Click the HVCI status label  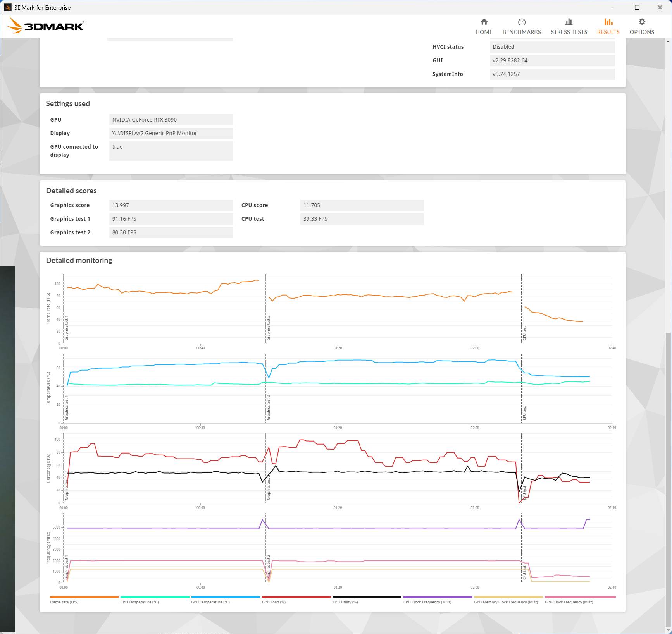pos(448,47)
